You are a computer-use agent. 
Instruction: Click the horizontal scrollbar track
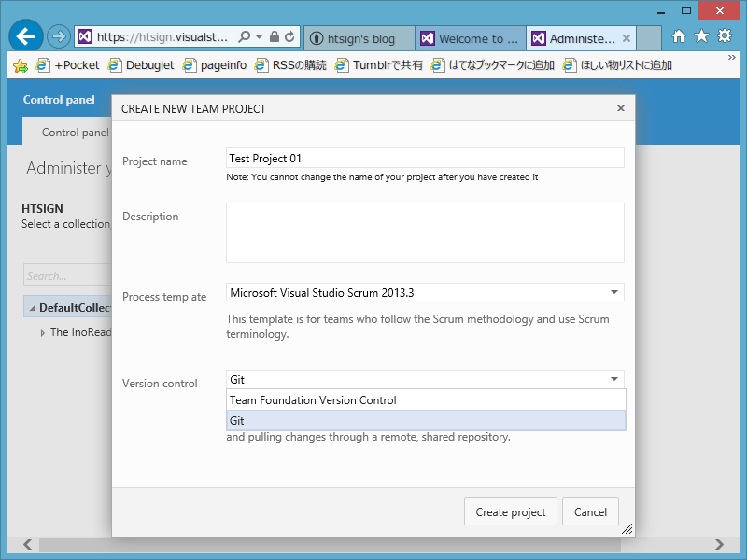tap(373, 544)
